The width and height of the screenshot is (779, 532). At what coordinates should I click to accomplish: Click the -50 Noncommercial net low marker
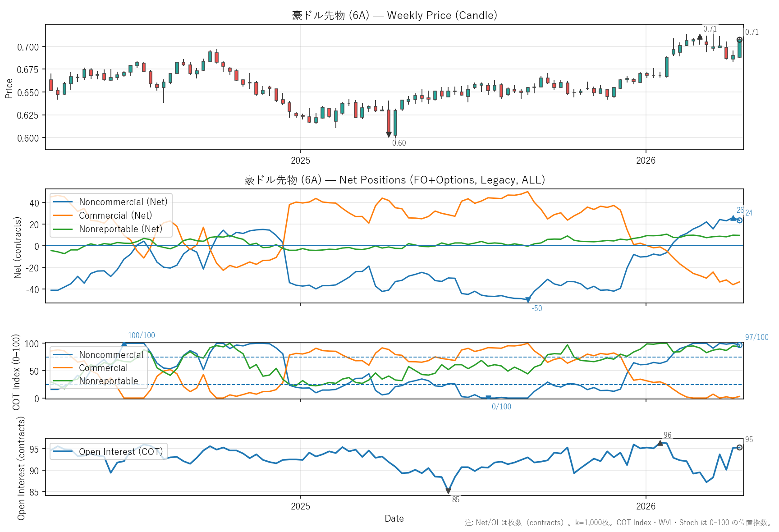(528, 300)
